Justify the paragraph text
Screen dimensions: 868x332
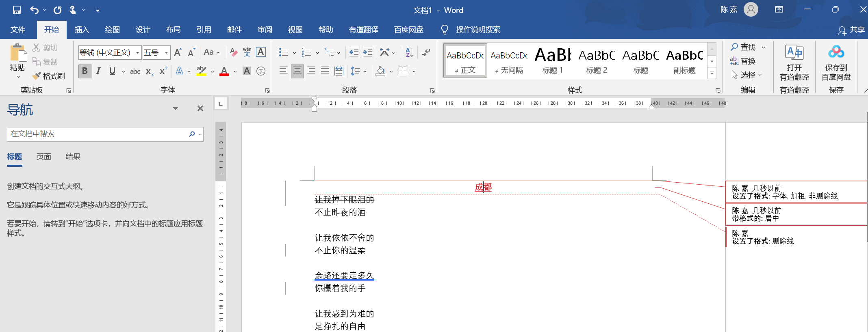pyautogui.click(x=325, y=71)
